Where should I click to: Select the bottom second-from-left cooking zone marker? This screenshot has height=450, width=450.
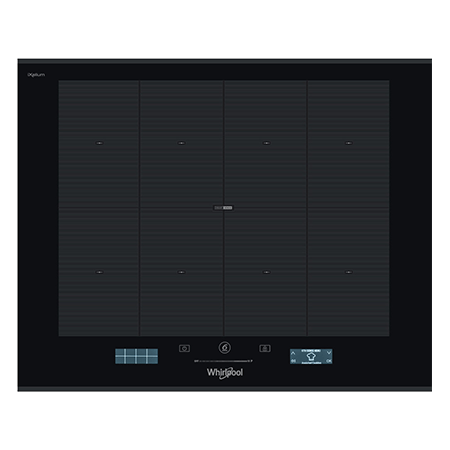tap(181, 272)
